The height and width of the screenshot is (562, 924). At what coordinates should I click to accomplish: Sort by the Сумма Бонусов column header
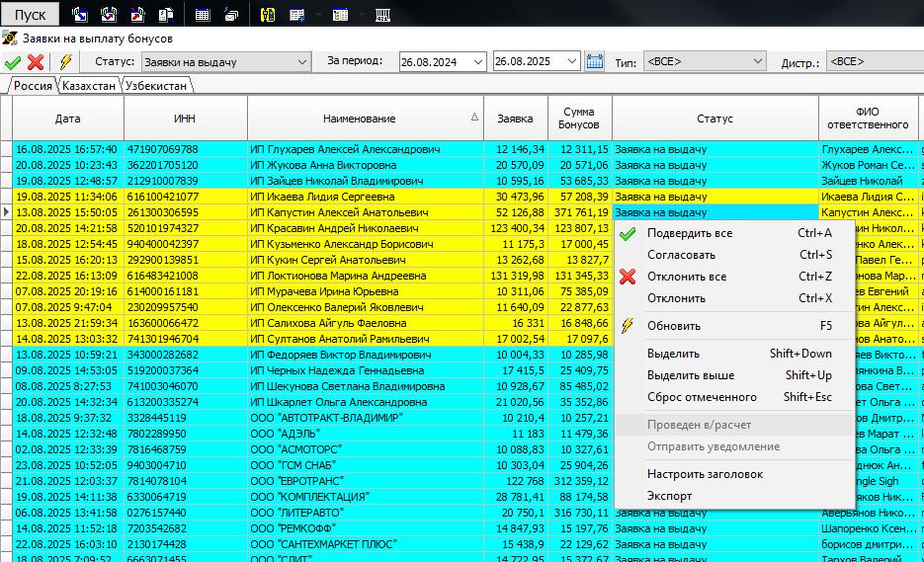[580, 119]
